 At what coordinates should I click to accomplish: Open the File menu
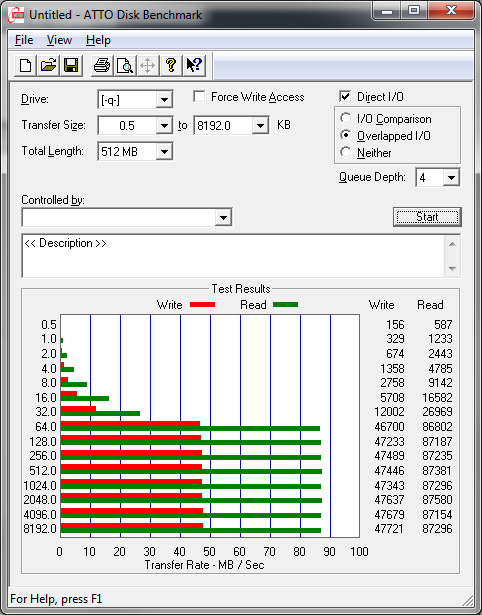point(24,40)
